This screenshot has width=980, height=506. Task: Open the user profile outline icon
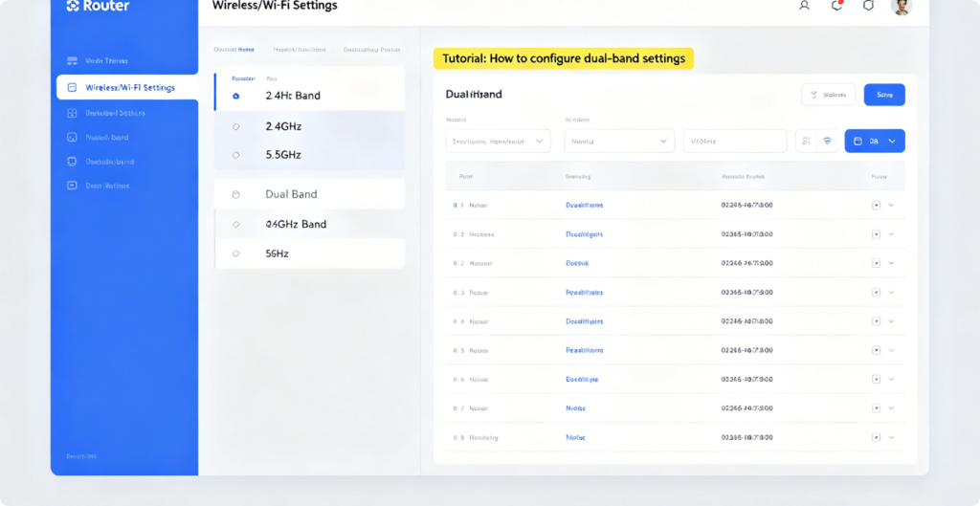(x=804, y=6)
